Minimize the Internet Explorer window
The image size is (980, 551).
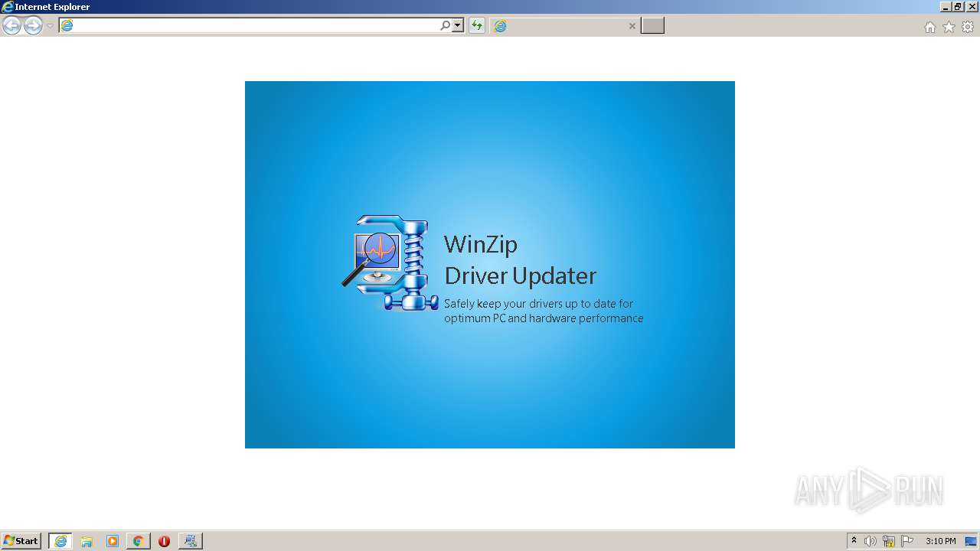pos(946,7)
